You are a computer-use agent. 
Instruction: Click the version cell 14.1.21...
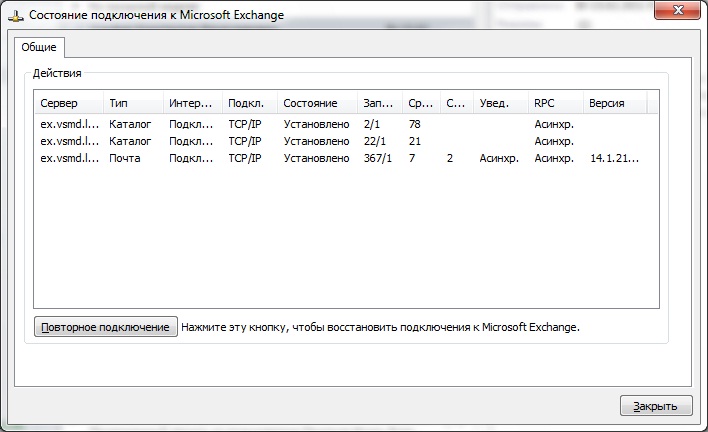click(615, 158)
